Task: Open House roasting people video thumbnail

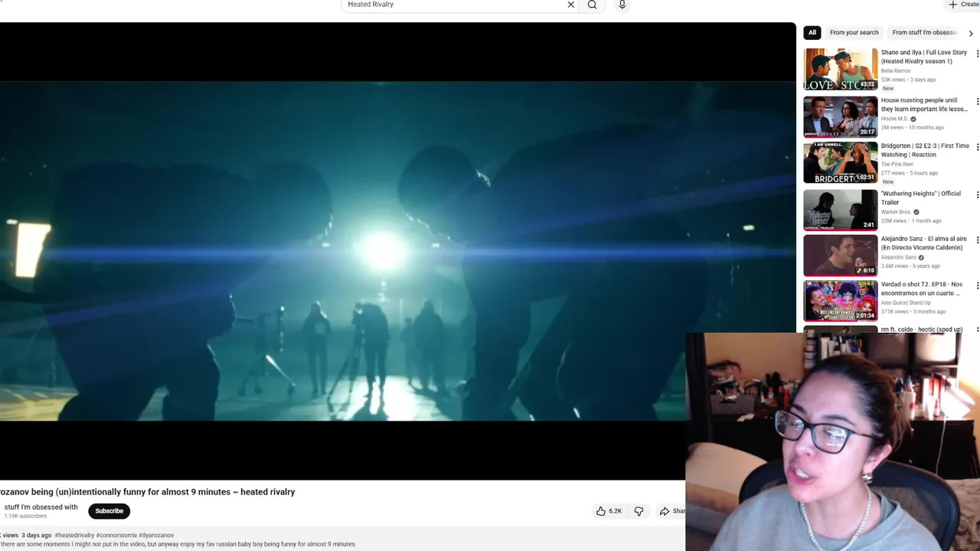Action: tap(840, 116)
